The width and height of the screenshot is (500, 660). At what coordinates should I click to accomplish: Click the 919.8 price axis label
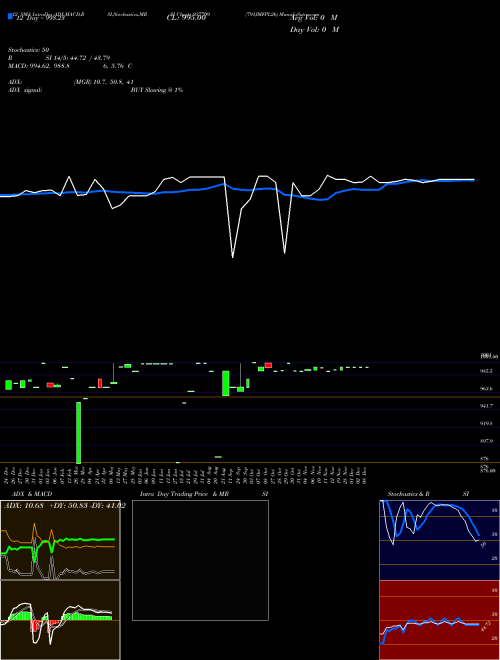[x=487, y=423]
